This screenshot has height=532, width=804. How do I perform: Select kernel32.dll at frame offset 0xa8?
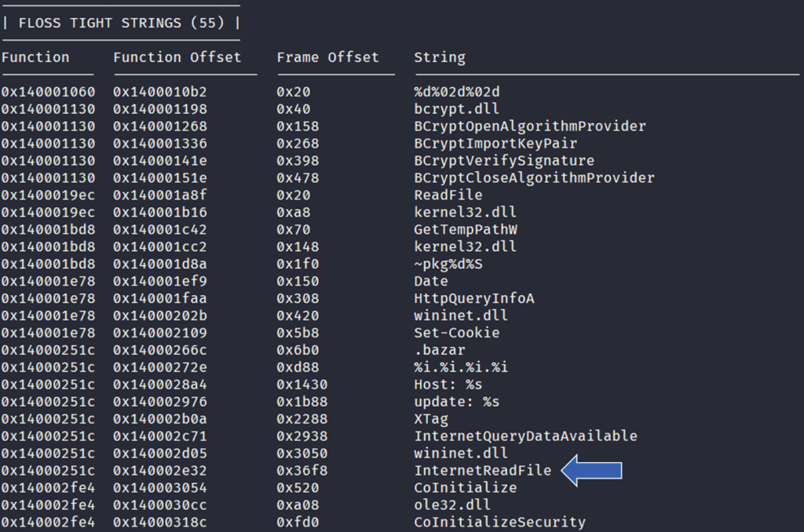click(x=466, y=212)
